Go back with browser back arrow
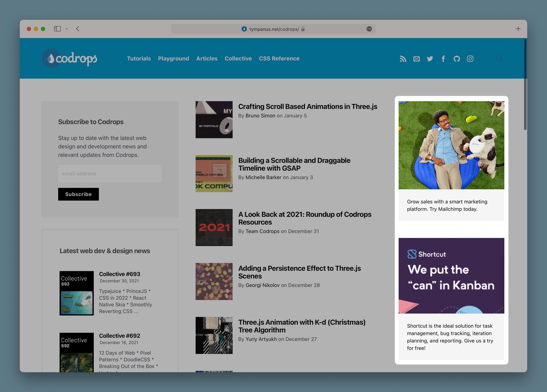547x392 pixels. point(78,29)
